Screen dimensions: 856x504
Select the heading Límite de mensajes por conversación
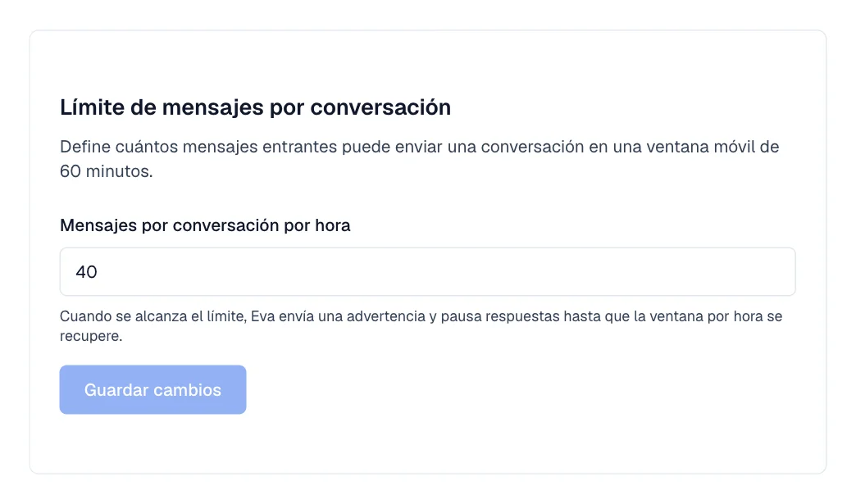point(256,107)
